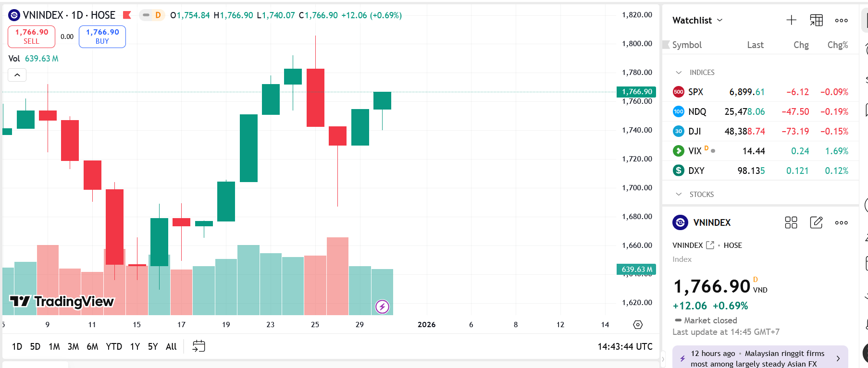Screen dimensions: 868x368
Task: Click the 1,766.90 SELL button
Action: (32, 37)
